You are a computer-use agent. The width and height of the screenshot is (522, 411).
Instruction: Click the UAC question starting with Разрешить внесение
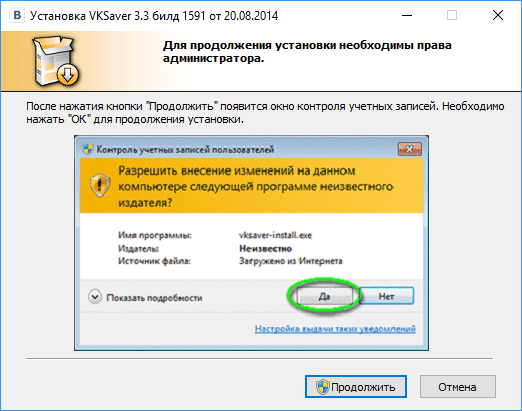tap(256, 187)
